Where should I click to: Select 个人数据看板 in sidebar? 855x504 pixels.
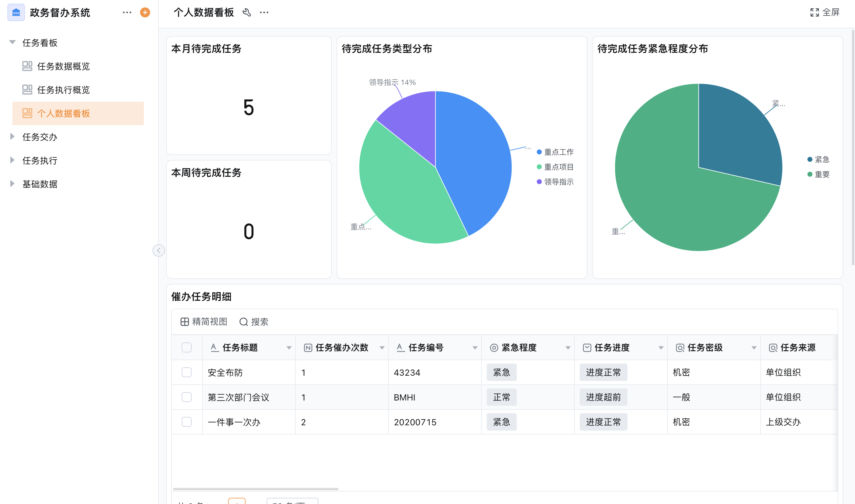(x=78, y=113)
